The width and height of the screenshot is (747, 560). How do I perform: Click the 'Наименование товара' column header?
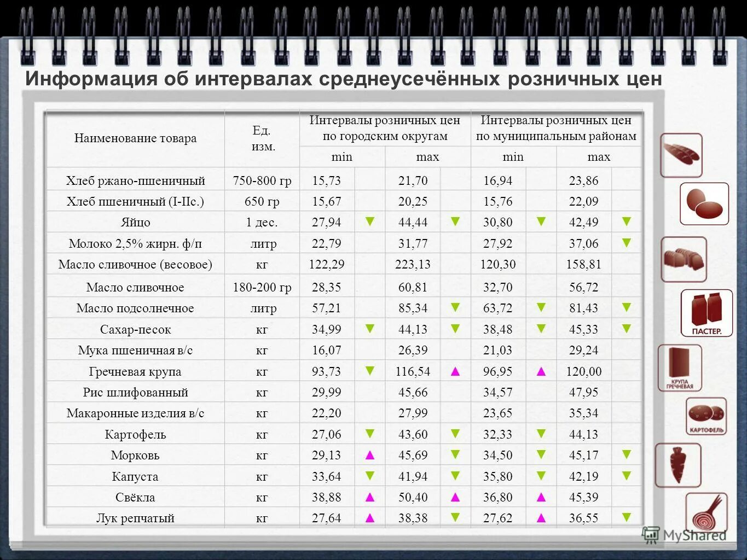point(135,138)
